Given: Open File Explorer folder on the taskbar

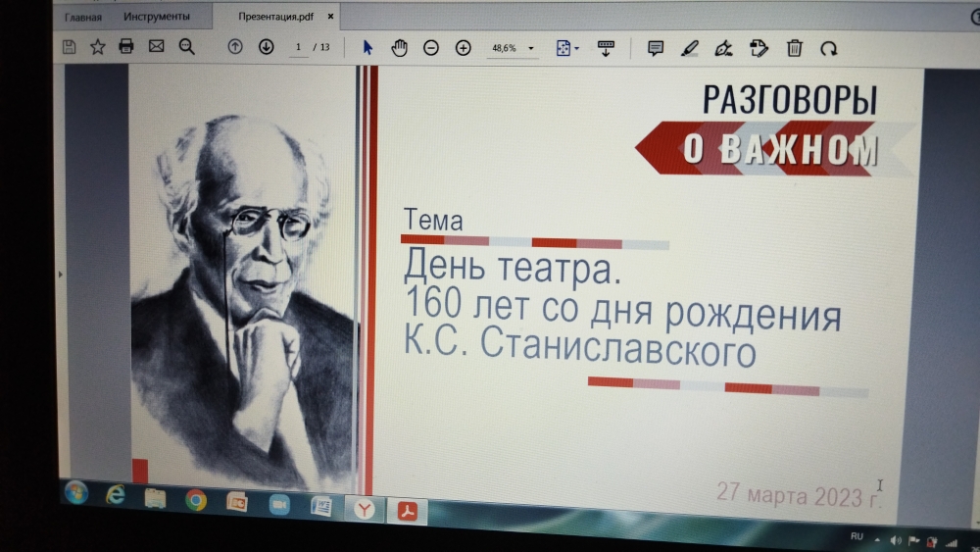Looking at the screenshot, I should click(155, 499).
